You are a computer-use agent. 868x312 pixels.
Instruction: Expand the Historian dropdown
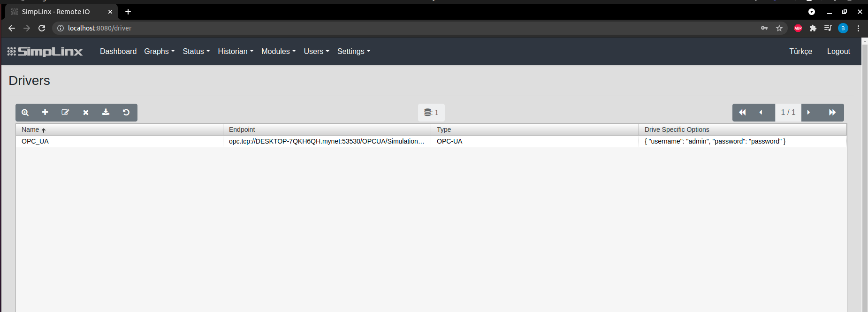236,52
